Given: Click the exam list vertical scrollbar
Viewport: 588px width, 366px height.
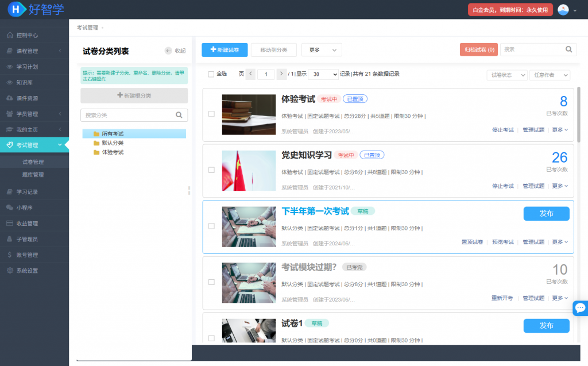Looking at the screenshot, I should coord(578,115).
